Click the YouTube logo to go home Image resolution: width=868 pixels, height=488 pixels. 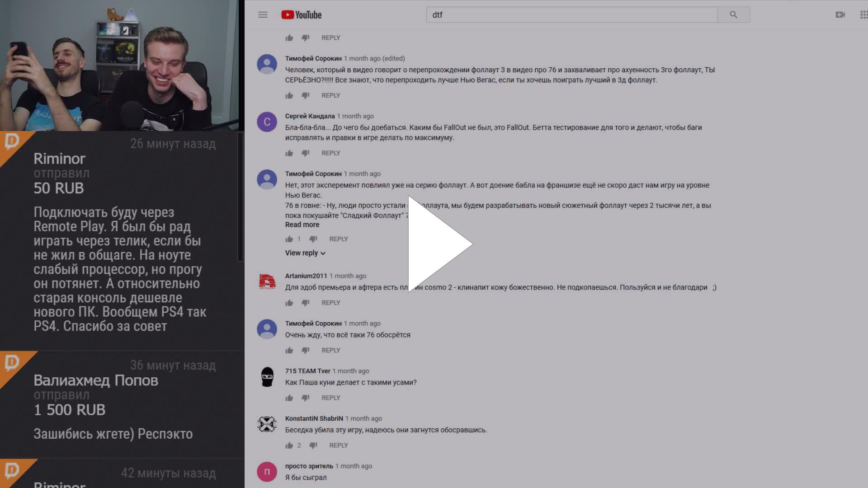point(301,15)
